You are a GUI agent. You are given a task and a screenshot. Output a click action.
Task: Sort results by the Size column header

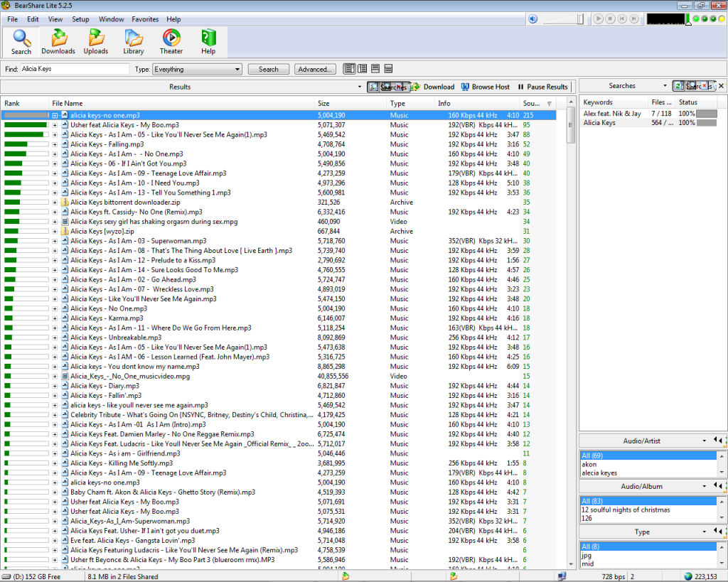[x=351, y=104]
